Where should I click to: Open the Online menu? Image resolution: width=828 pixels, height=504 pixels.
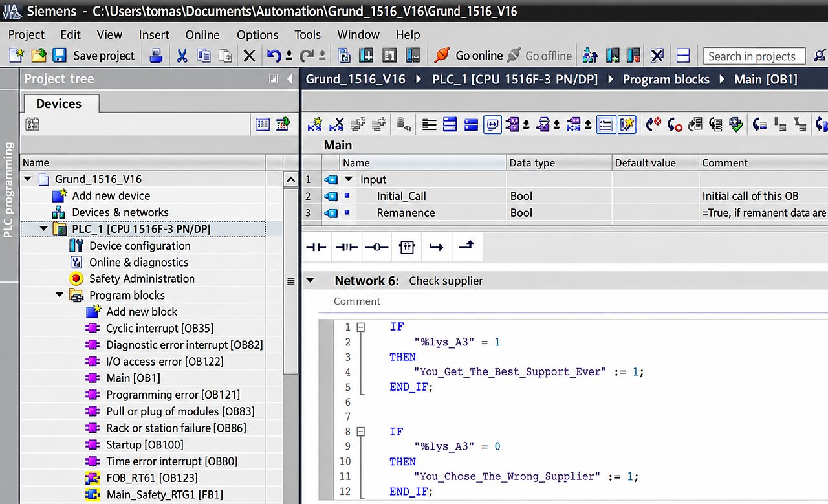coord(202,34)
